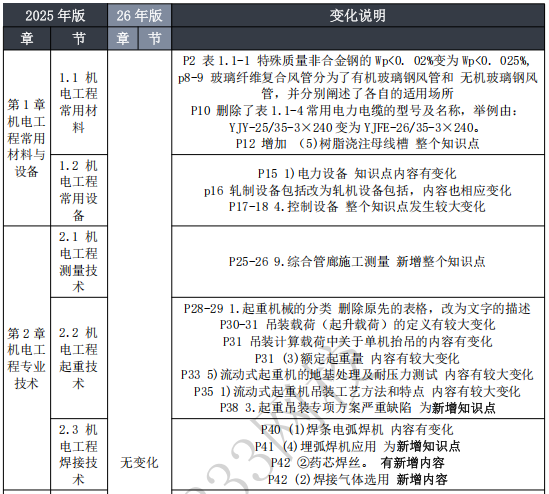Select the 2.1 机电工程测量技术 cell
This screenshot has height=494, width=549.
pos(79,262)
